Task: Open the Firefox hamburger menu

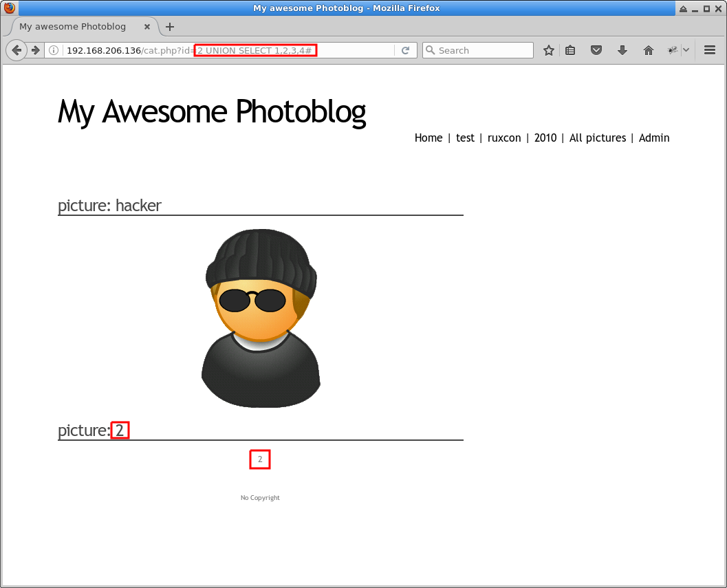Action: (709, 50)
